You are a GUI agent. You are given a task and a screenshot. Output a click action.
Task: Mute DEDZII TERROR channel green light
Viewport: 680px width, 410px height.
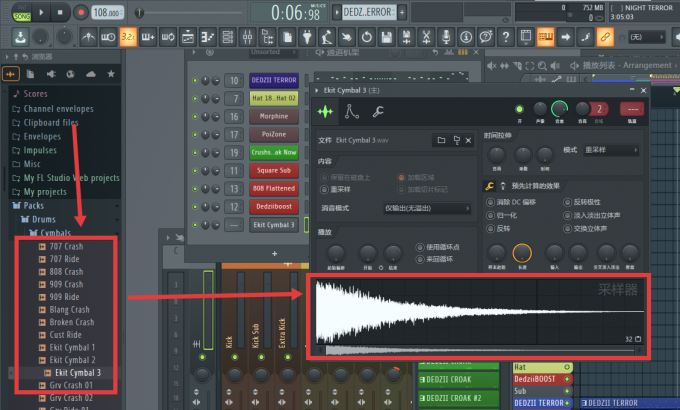tap(195, 80)
